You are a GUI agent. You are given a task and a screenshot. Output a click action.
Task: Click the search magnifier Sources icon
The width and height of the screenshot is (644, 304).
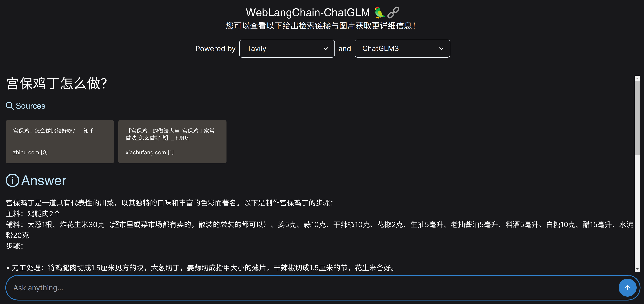(x=9, y=105)
